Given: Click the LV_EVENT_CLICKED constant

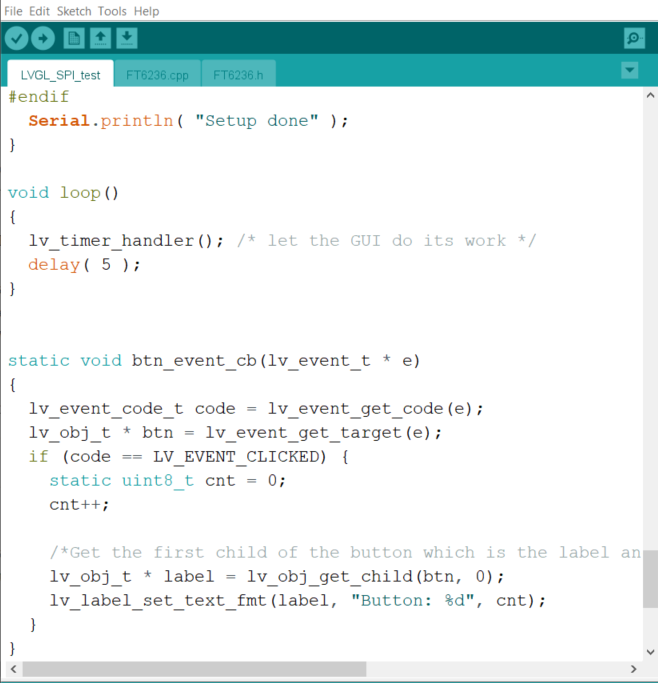Looking at the screenshot, I should [236, 456].
